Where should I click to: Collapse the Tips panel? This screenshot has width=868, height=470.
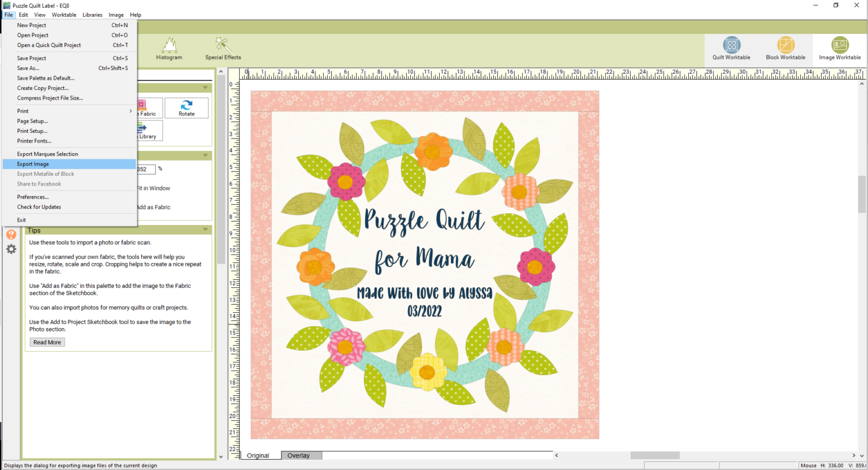[x=205, y=230]
